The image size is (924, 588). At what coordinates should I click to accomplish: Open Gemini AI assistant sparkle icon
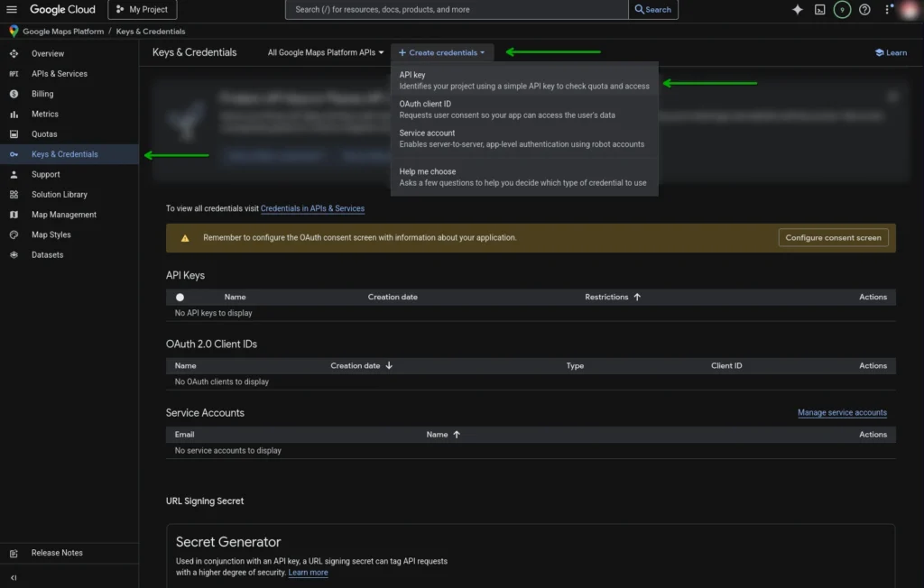(797, 10)
